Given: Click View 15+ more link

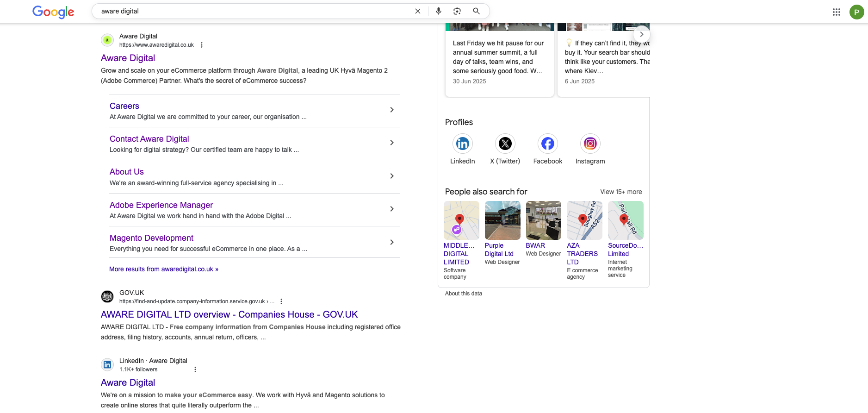Looking at the screenshot, I should pos(621,192).
